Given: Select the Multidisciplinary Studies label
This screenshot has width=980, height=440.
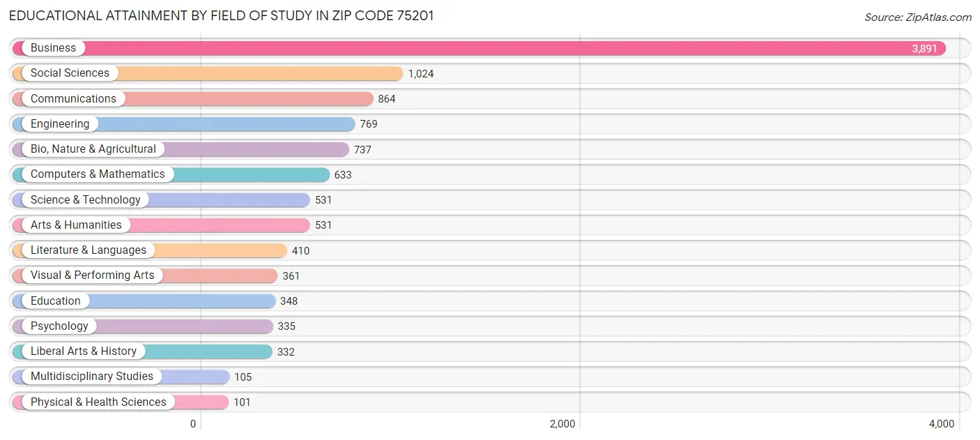Looking at the screenshot, I should coord(91,376).
